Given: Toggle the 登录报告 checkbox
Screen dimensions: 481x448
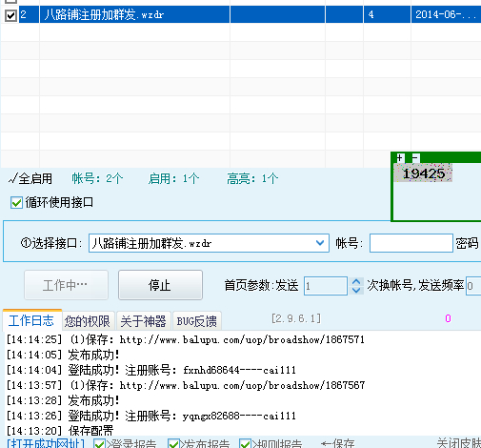Looking at the screenshot, I should [x=100, y=444].
